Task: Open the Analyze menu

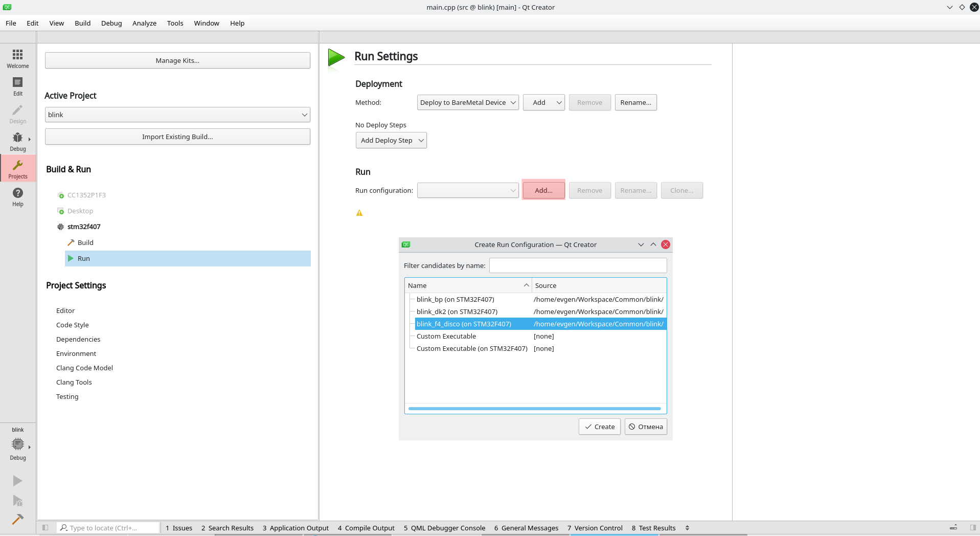Action: coord(144,23)
